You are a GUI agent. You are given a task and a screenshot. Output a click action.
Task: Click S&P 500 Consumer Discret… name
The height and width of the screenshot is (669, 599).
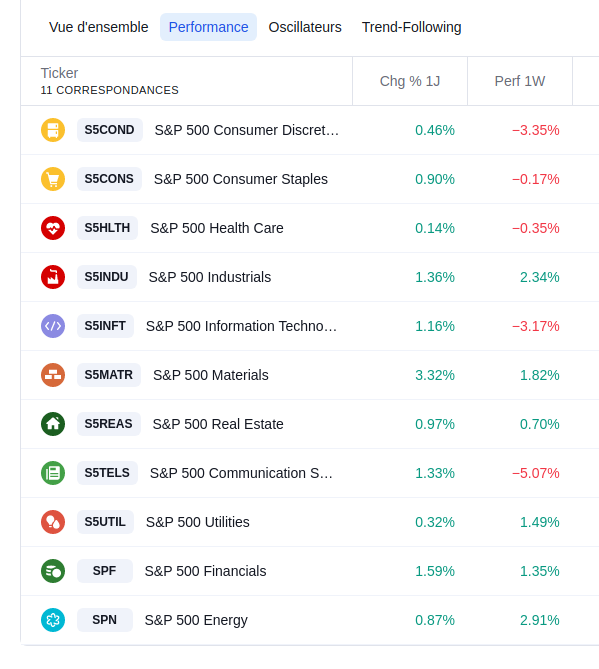click(x=247, y=130)
